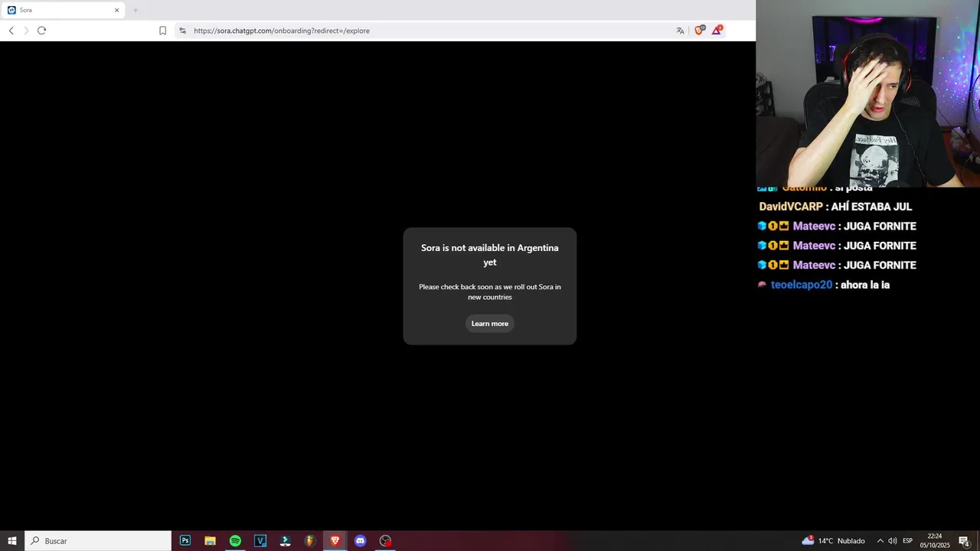
Task: Open the notification center icon
Action: tap(964, 541)
